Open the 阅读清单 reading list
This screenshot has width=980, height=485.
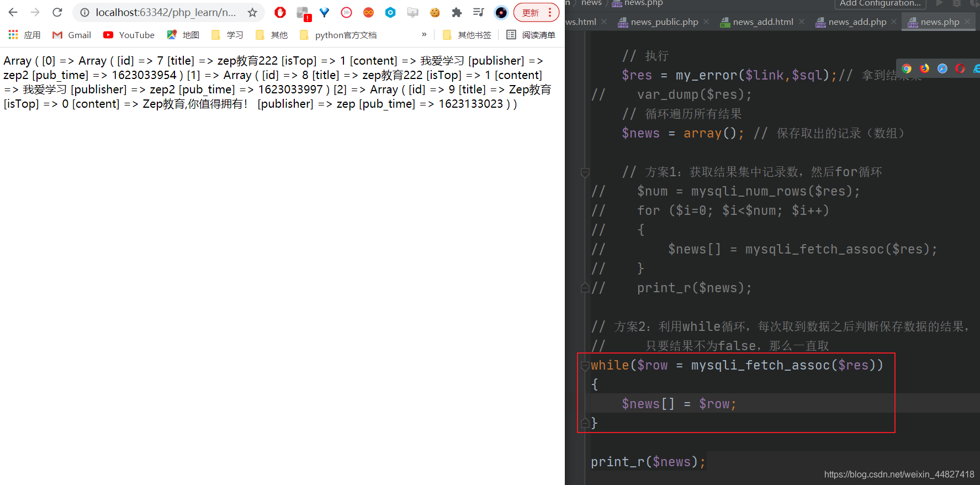[531, 35]
